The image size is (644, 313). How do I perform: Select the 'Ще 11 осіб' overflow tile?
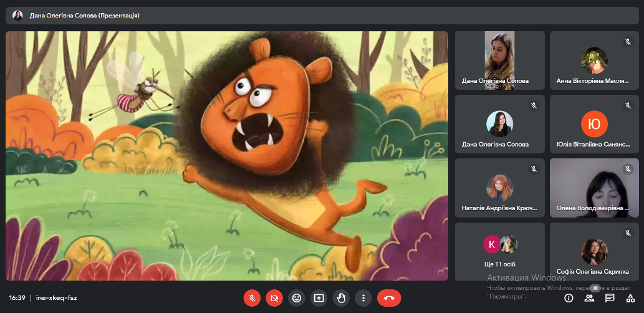[499, 251]
